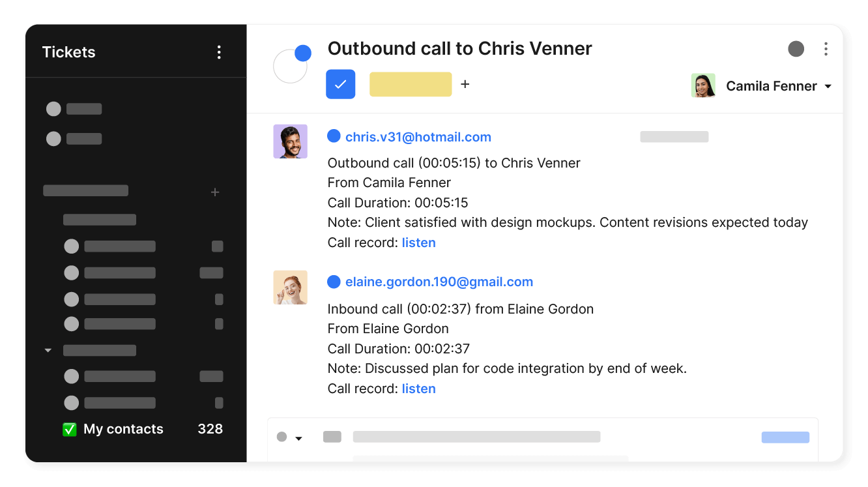Open Camila Fenner assignee dropdown
The width and height of the screenshot is (868, 487).
(x=828, y=87)
